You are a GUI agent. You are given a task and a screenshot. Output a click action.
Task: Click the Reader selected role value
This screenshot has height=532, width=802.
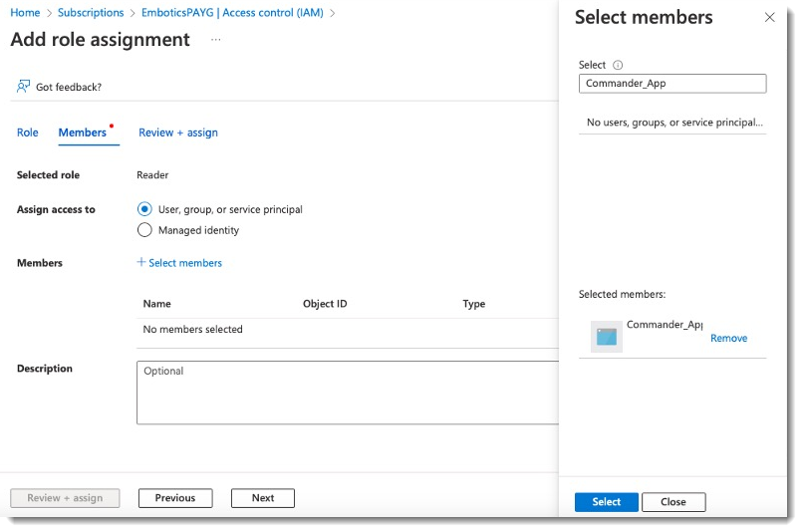(152, 175)
